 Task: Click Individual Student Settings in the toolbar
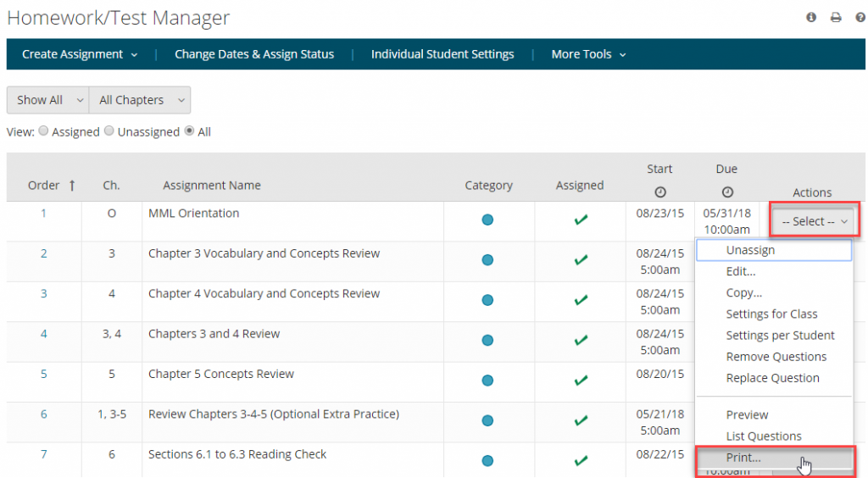[442, 54]
